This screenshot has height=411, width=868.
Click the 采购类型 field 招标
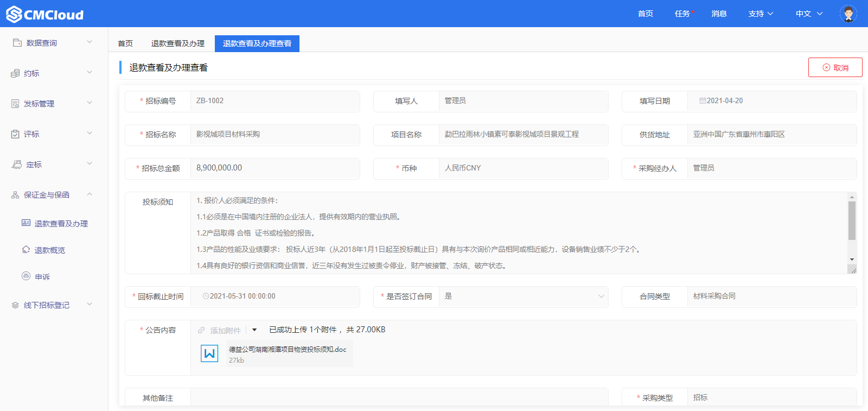tap(772, 397)
